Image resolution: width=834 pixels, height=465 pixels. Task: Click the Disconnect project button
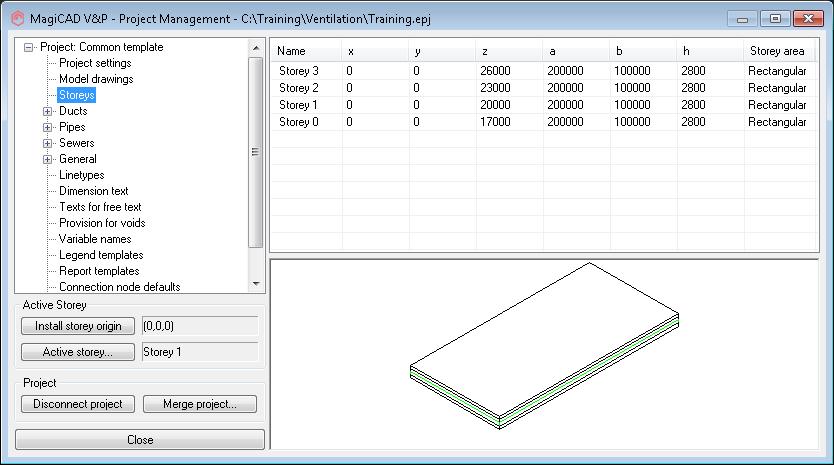pyautogui.click(x=78, y=404)
